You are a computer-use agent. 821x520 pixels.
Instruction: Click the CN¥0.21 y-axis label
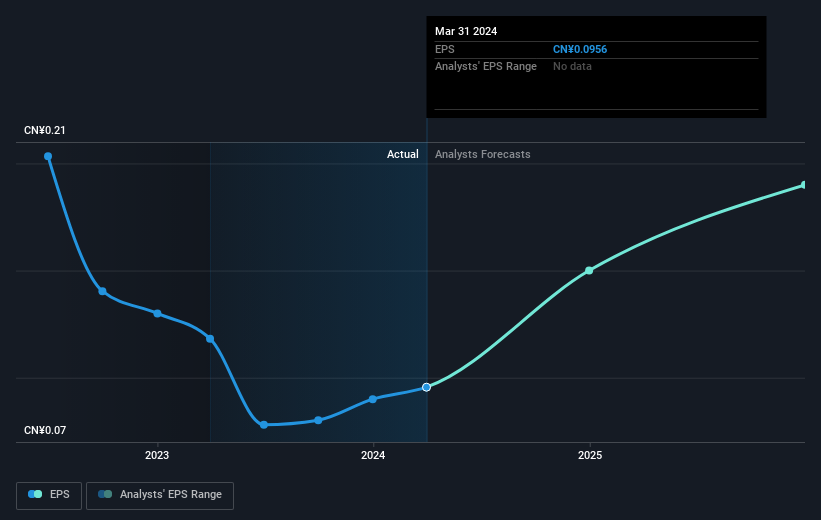(45, 130)
